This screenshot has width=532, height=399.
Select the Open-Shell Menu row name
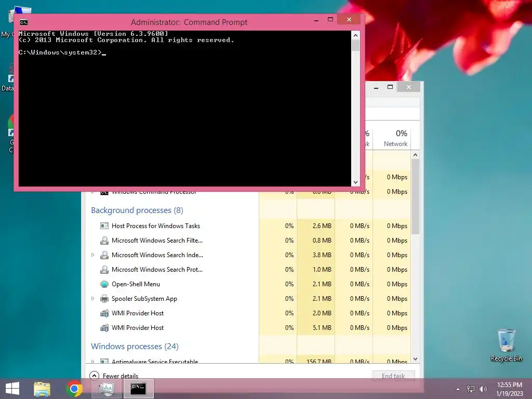(136, 284)
